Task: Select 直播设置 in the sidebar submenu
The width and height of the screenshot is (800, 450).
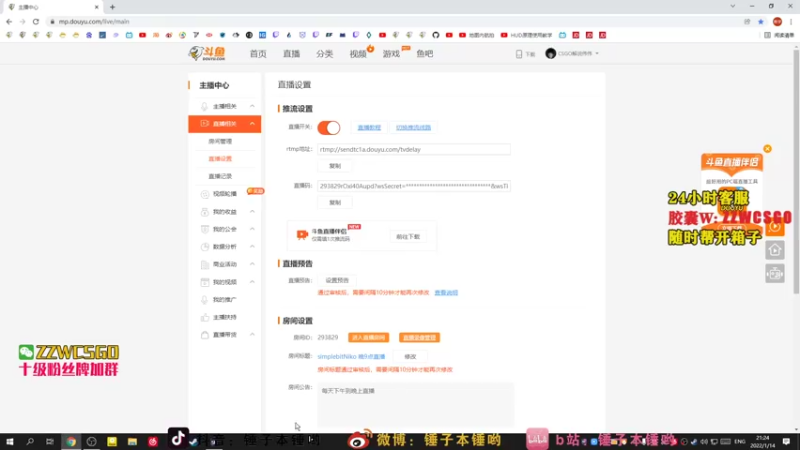Action: (220, 159)
